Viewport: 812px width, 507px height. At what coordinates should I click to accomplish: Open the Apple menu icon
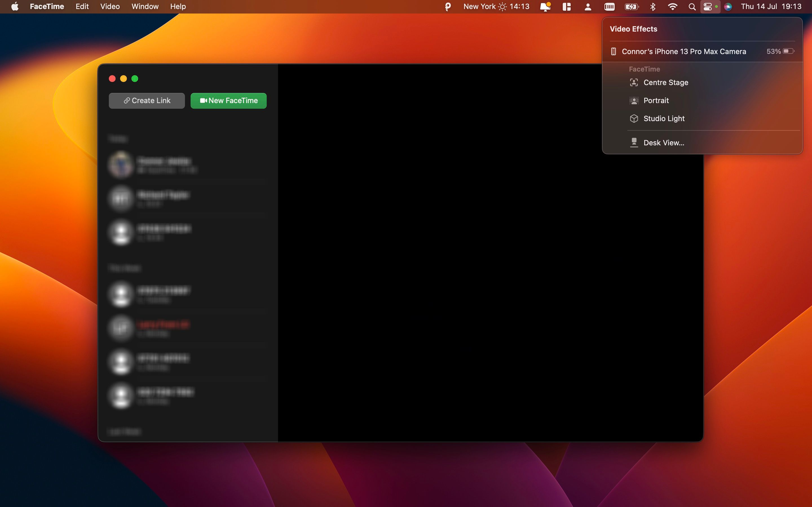(x=15, y=6)
